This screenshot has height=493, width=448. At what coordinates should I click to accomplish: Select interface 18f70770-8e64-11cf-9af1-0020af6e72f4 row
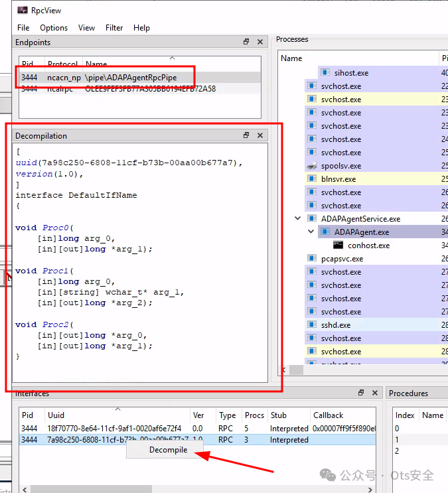click(x=198, y=428)
